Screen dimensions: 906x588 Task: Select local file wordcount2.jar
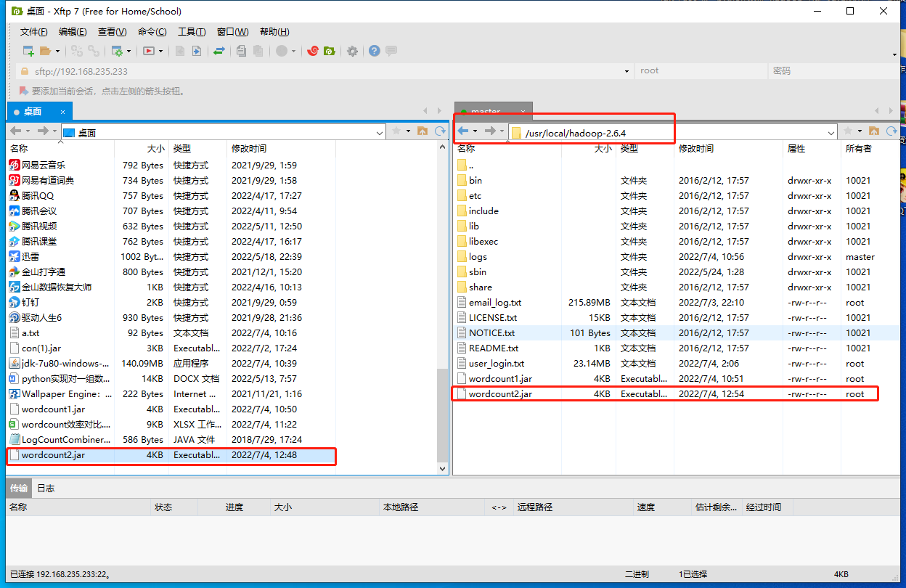click(171, 455)
